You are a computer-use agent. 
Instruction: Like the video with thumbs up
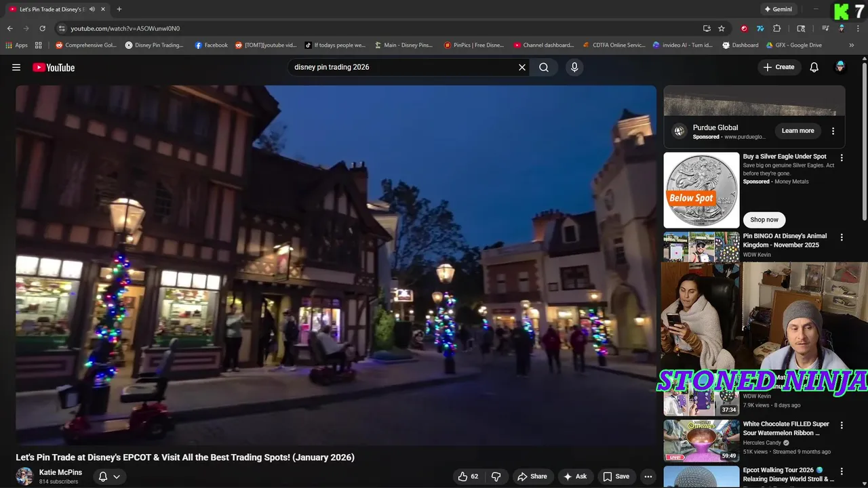[468, 476]
